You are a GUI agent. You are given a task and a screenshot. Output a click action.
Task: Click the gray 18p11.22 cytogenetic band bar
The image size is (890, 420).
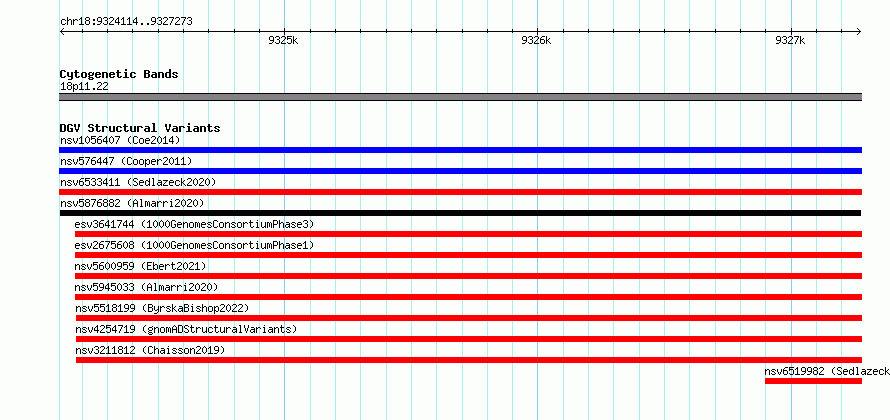click(460, 97)
